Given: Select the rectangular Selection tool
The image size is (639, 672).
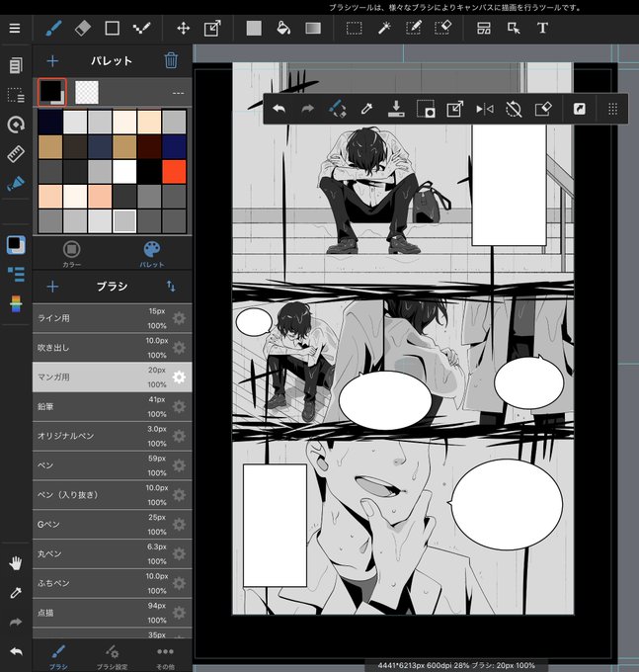Looking at the screenshot, I should [355, 29].
